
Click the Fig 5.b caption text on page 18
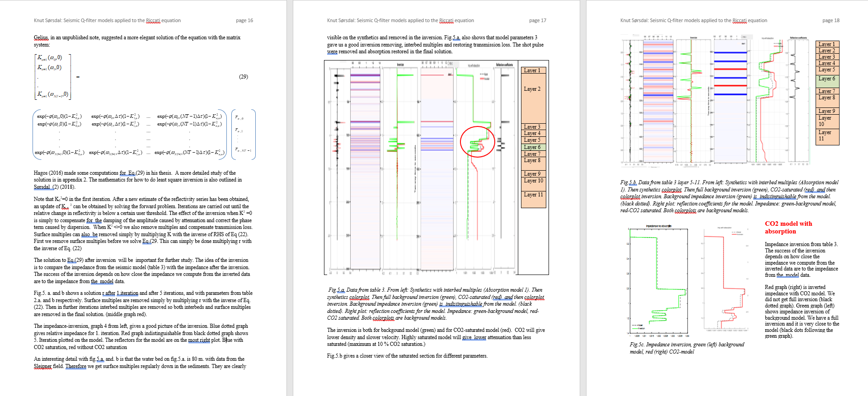(x=729, y=196)
